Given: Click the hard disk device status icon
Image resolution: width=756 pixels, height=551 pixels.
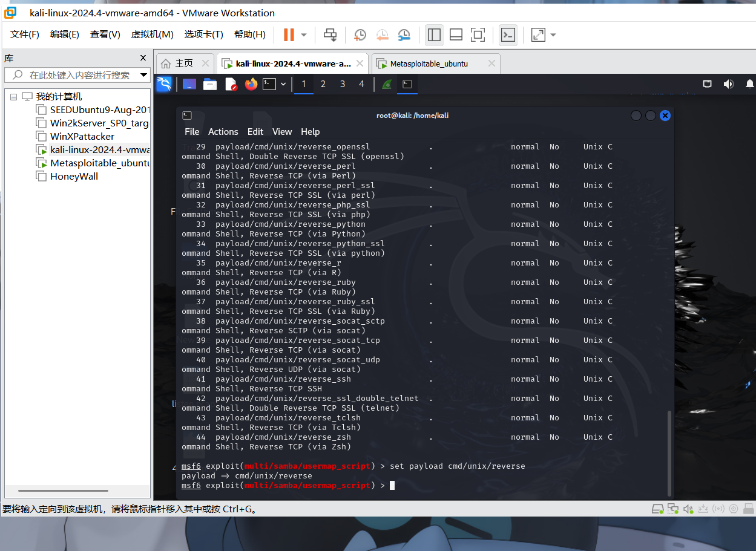Looking at the screenshot, I should (x=658, y=509).
